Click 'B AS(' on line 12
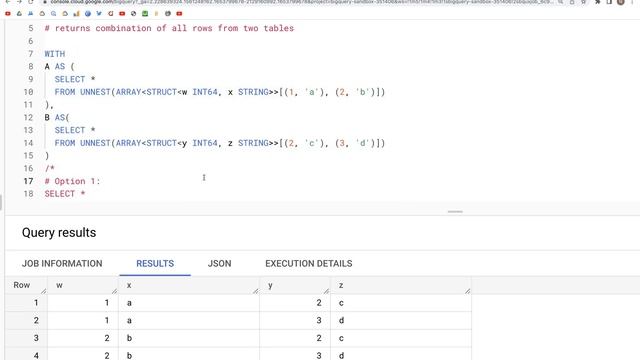 pyautogui.click(x=57, y=118)
